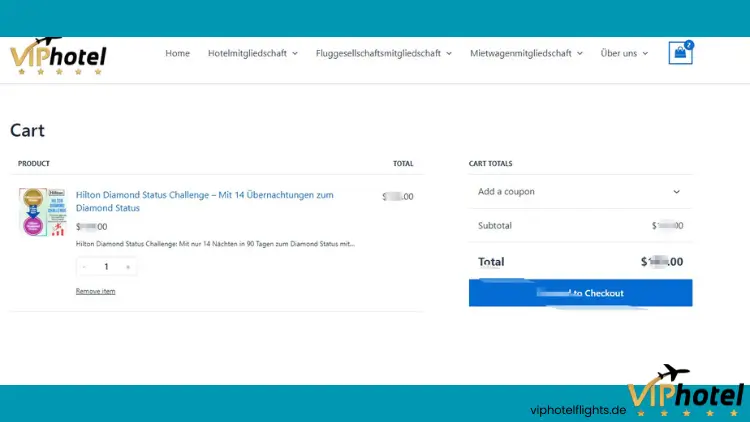The height and width of the screenshot is (422, 750).
Task: Expand the Add a coupon section
Action: coord(580,191)
